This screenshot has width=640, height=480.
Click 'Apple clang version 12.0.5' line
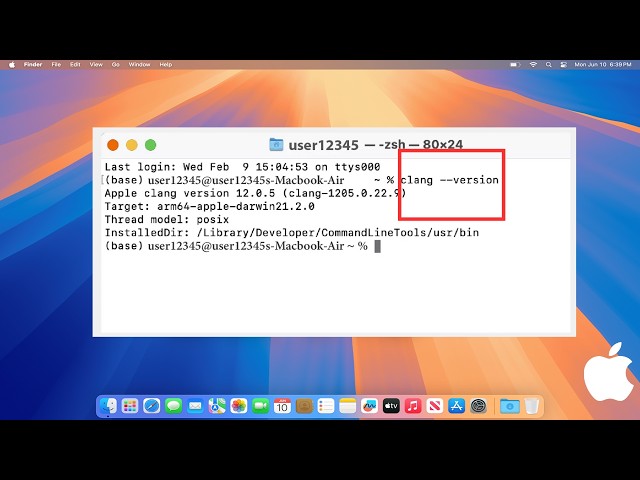pyautogui.click(x=256, y=193)
